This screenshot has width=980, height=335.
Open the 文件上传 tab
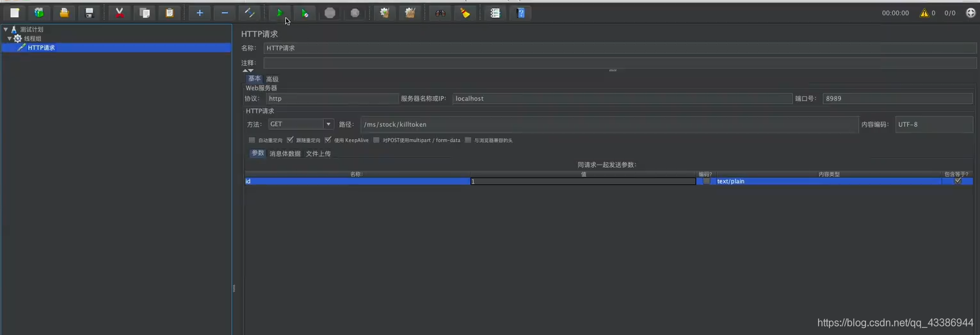pyautogui.click(x=318, y=154)
